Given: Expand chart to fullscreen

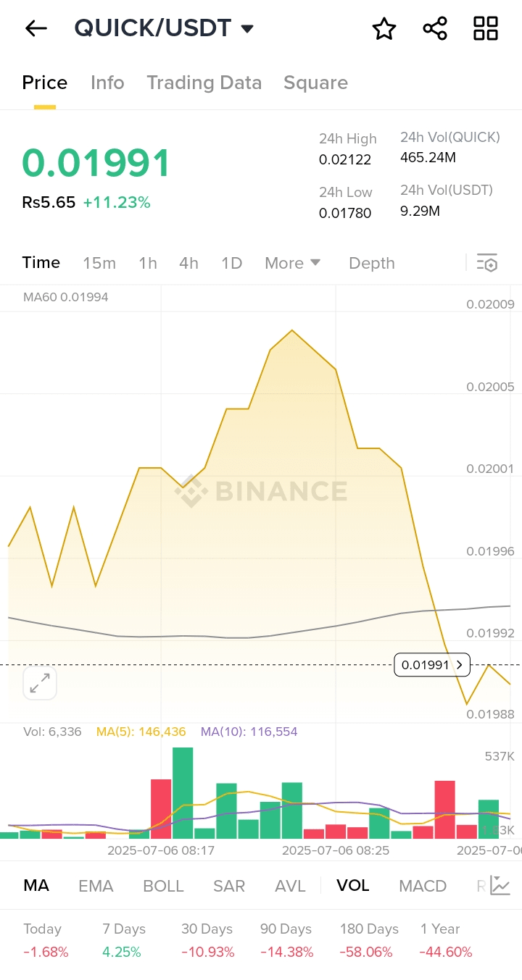Looking at the screenshot, I should (x=40, y=683).
